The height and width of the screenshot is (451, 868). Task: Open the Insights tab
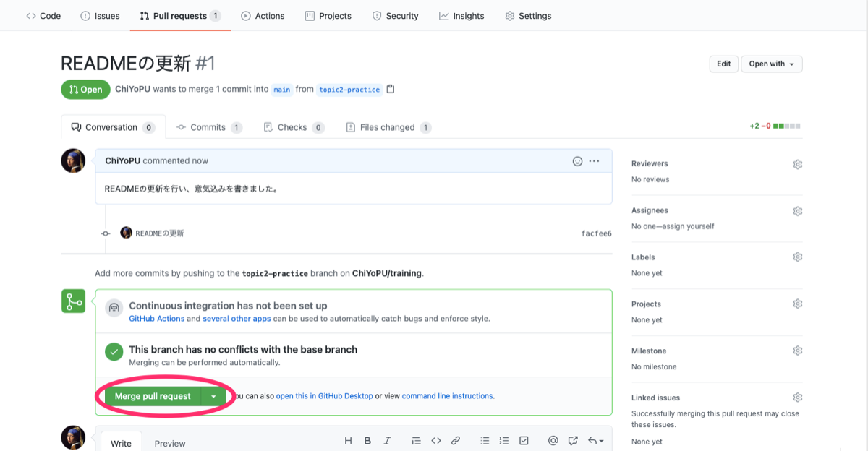pos(461,16)
